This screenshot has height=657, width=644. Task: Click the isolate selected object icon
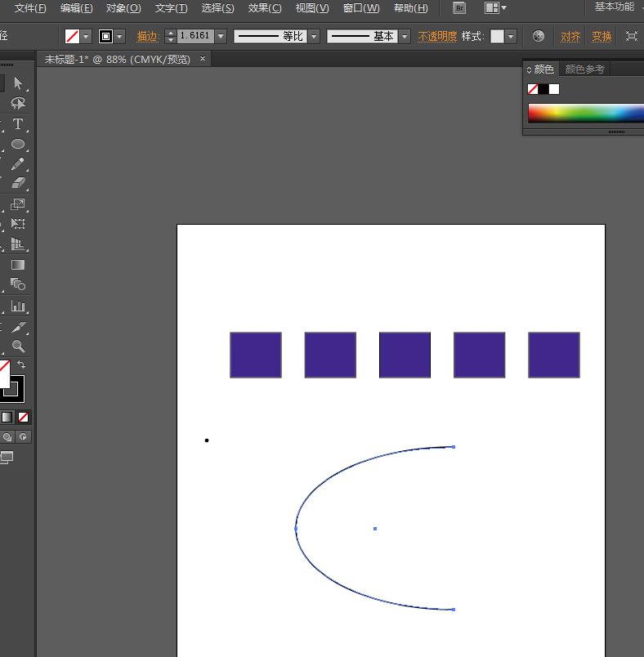[631, 37]
